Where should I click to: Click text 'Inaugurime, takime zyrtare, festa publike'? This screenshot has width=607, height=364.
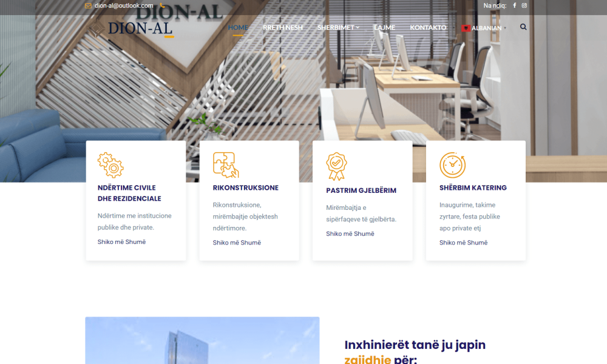click(470, 211)
